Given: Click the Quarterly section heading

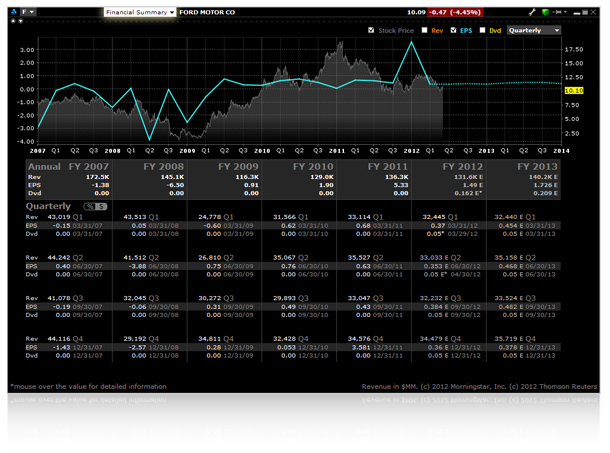Looking at the screenshot, I should coord(48,206).
